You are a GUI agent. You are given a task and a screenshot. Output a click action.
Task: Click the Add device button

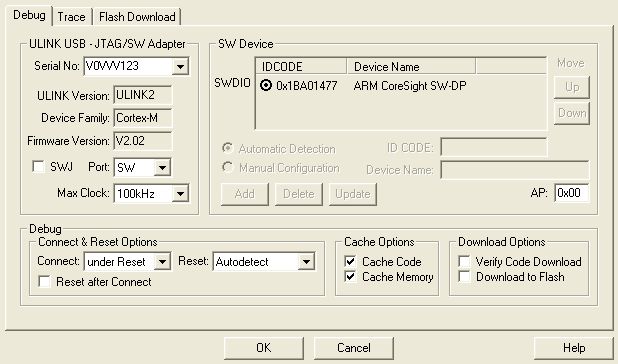(x=245, y=194)
